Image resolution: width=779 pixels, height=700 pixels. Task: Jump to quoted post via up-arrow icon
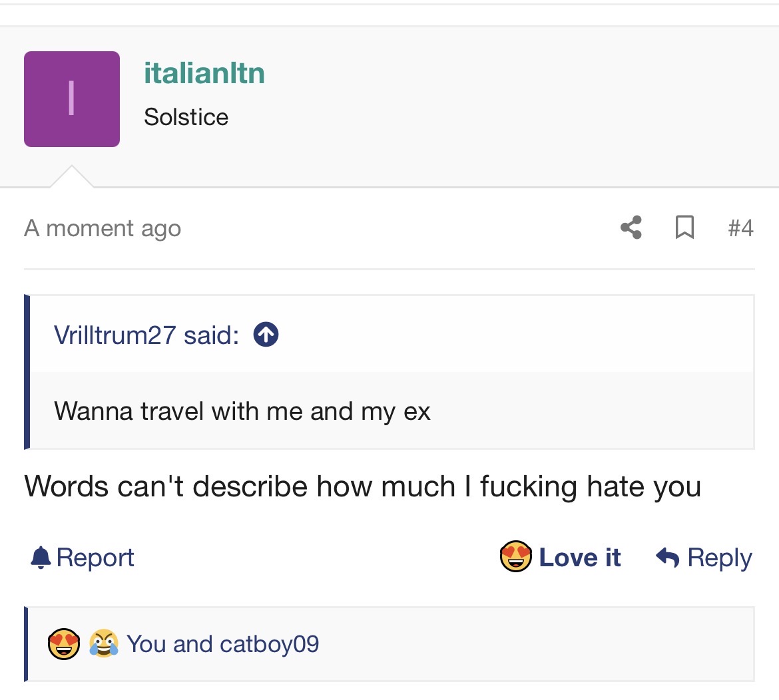266,335
